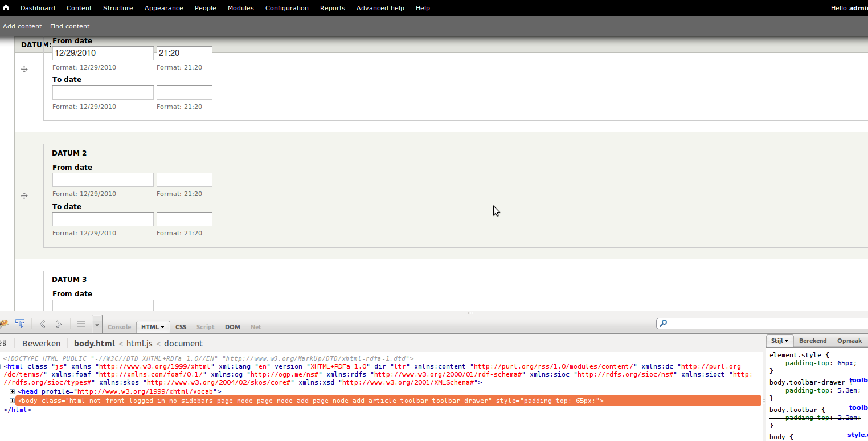This screenshot has height=441, width=868.
Task: Switch to the DOM tab
Action: coord(232,327)
